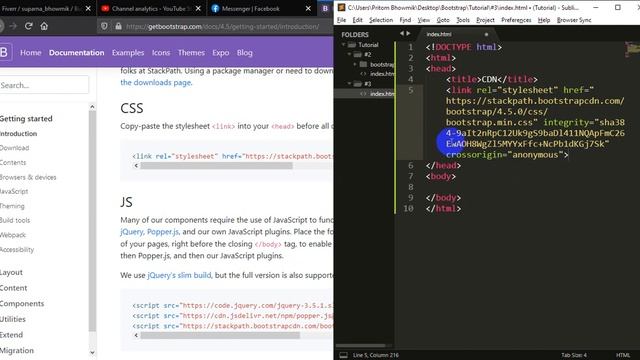Expand the Components docs section
This screenshot has height=360, width=640.
point(22,304)
